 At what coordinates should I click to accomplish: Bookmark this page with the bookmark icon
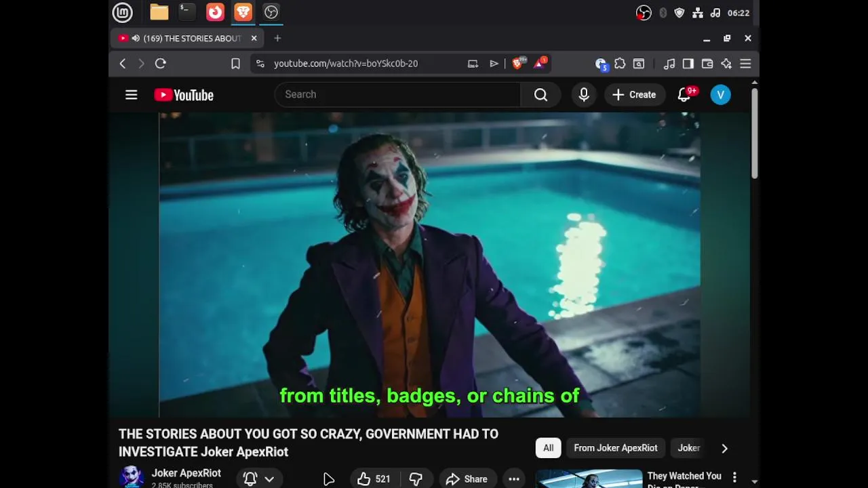(x=235, y=64)
